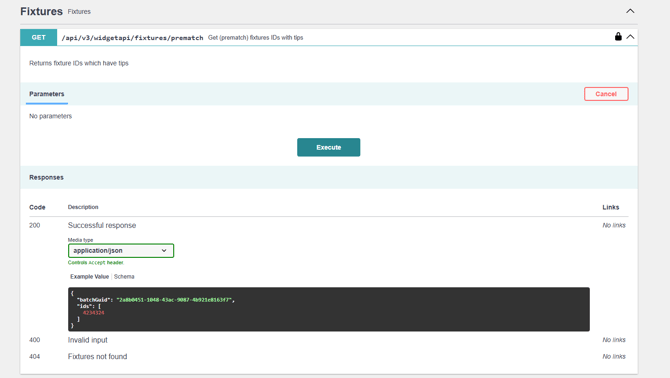The height and width of the screenshot is (378, 670).
Task: Click the 400 Invalid input row
Action: [x=329, y=340]
